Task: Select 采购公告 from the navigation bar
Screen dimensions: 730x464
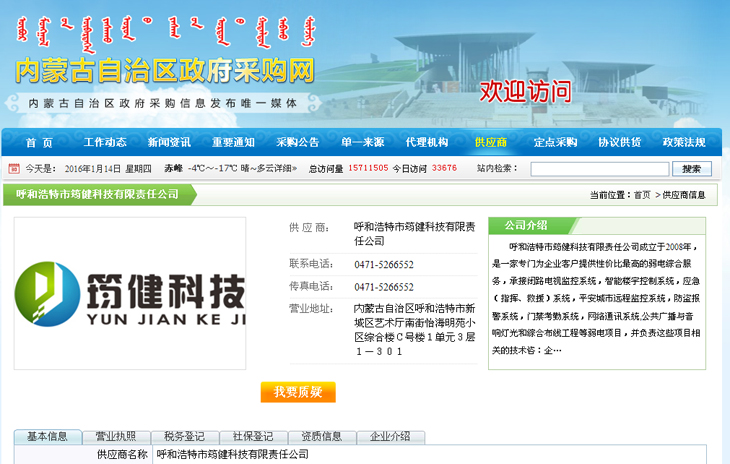Action: tap(298, 142)
